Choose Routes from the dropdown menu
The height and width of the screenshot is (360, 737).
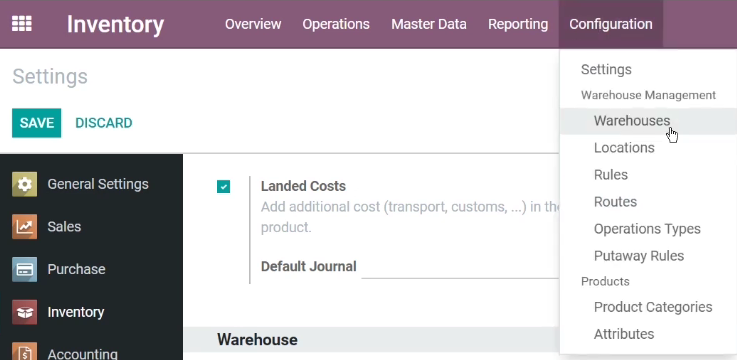(615, 202)
